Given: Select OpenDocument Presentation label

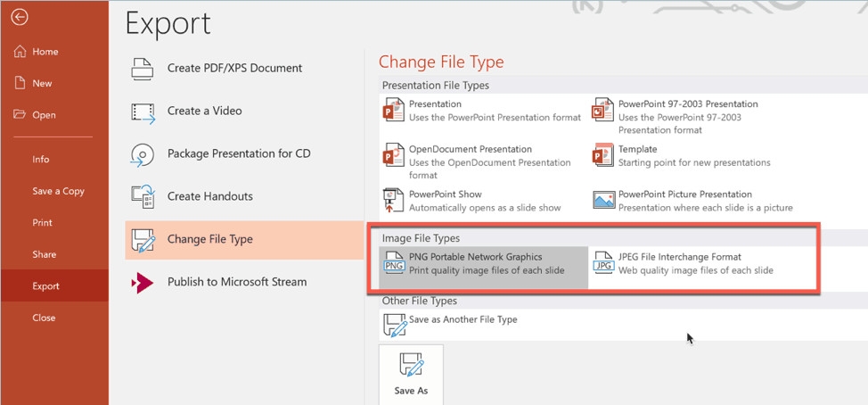Looking at the screenshot, I should (x=471, y=149).
